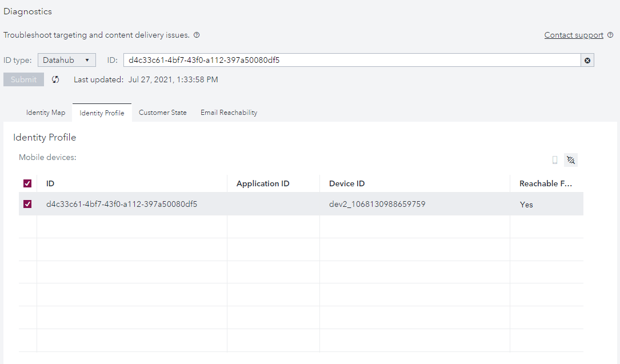Viewport: 620px width, 364px height.
Task: Click the help icon after the troubleshoot description
Action: coord(196,35)
